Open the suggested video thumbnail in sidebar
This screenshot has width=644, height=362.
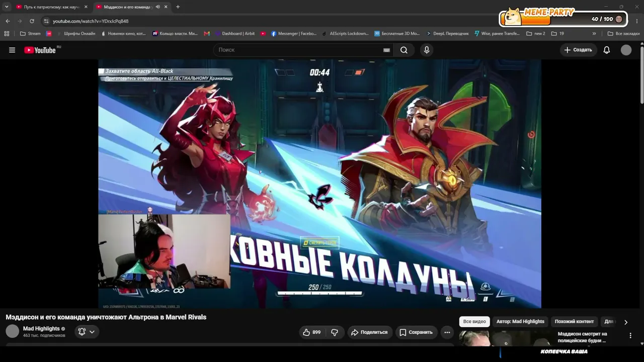click(506, 338)
